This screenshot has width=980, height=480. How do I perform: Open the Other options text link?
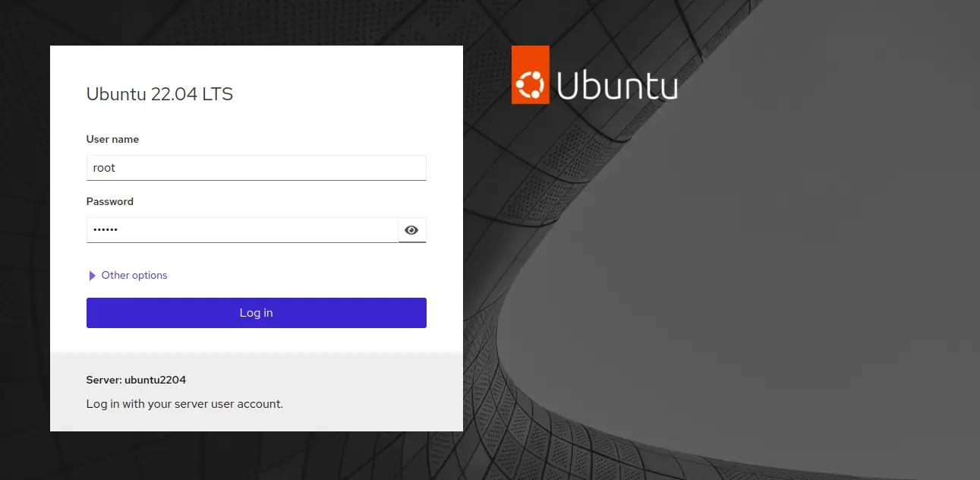tap(134, 276)
